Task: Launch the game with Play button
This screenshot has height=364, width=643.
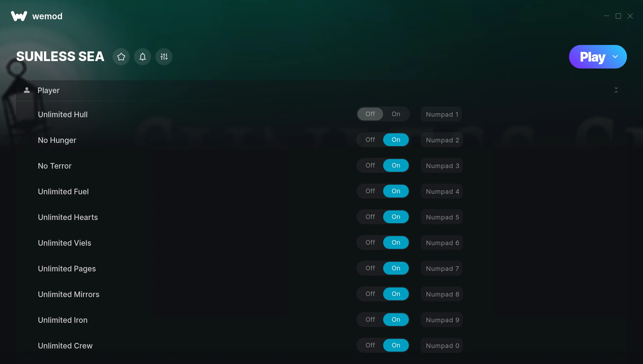Action: click(592, 57)
